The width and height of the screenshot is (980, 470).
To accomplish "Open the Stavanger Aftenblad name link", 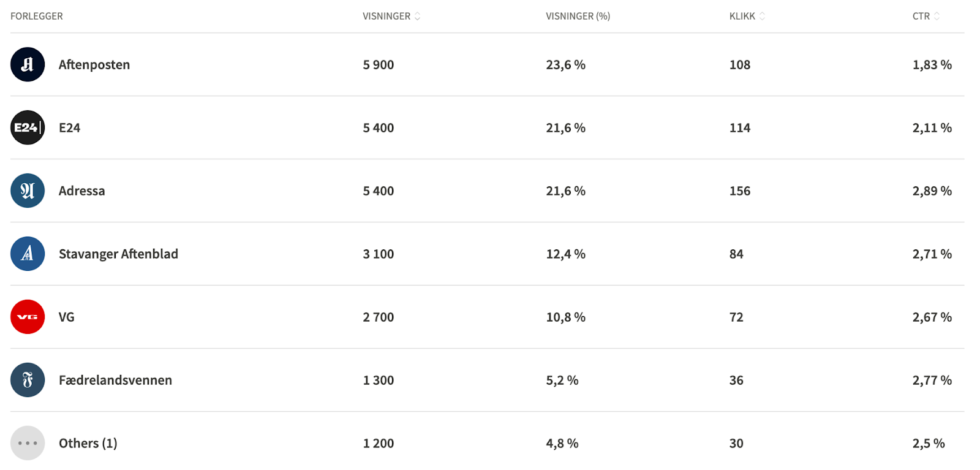I will pyautogui.click(x=118, y=254).
